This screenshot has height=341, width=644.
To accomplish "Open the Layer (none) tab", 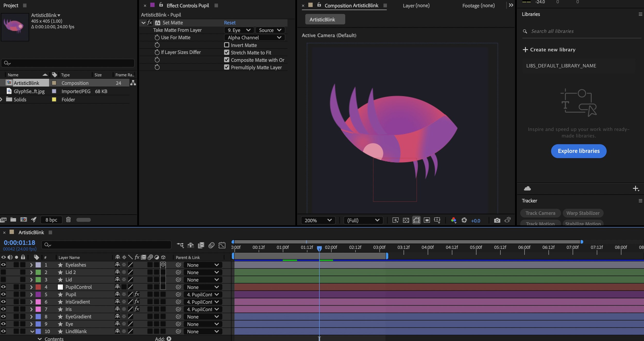I will coord(416,5).
